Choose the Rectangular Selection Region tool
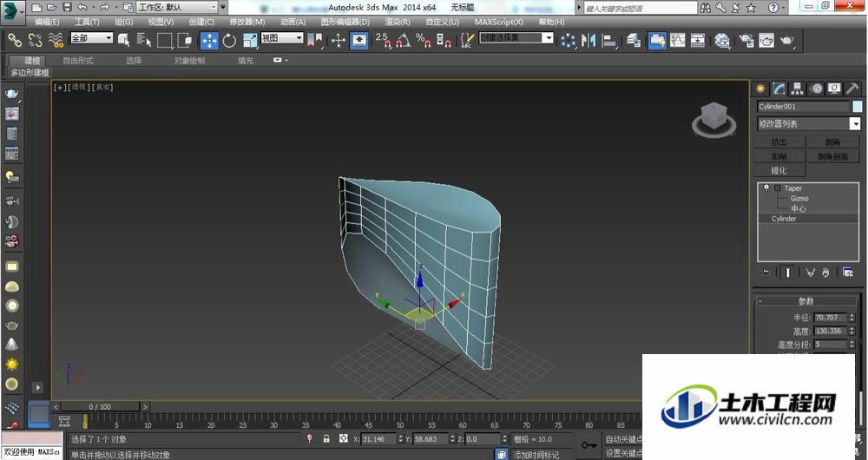 (165, 40)
